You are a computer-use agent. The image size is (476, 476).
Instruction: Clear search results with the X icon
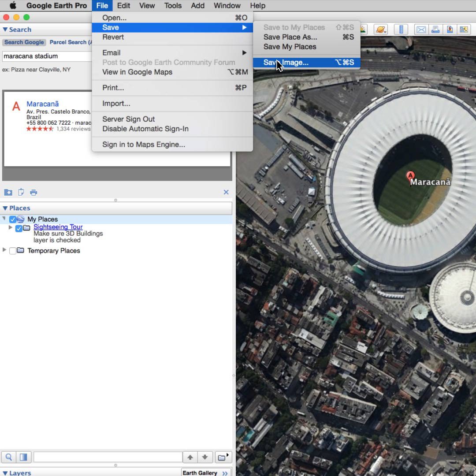pyautogui.click(x=226, y=192)
